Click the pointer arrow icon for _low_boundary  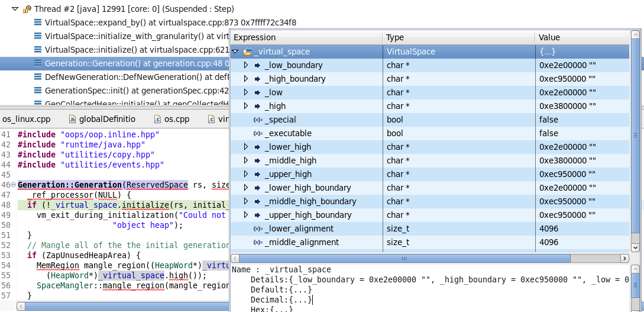pos(257,65)
